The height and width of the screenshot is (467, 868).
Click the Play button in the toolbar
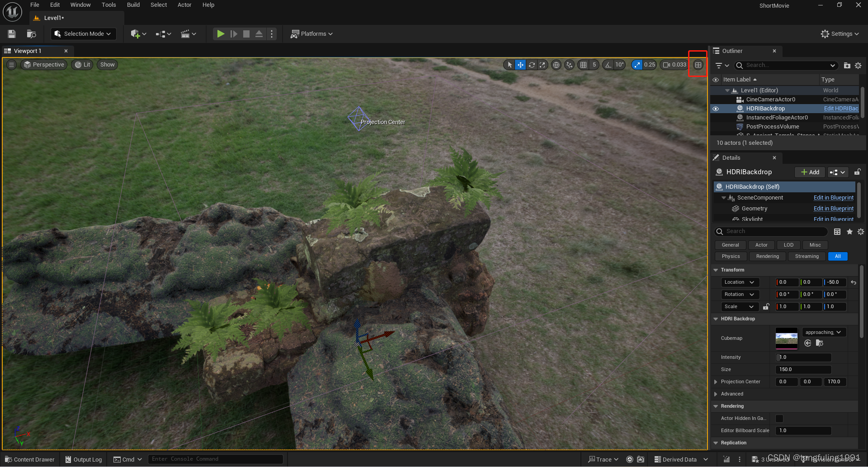[221, 34]
